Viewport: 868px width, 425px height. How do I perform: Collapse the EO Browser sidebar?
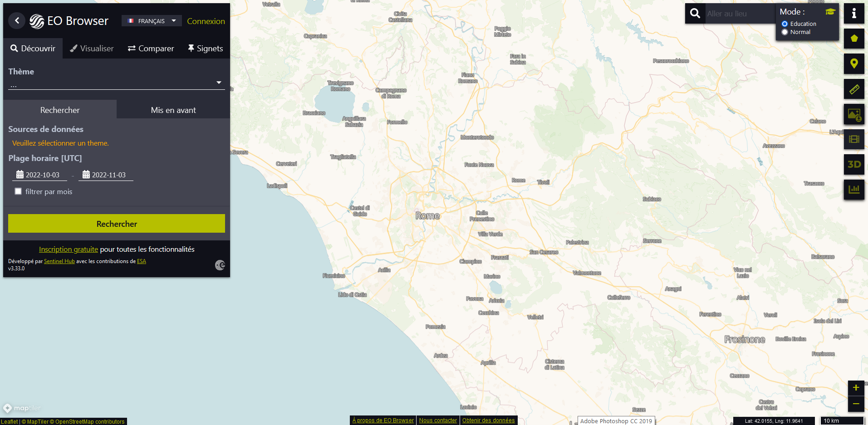[x=17, y=20]
